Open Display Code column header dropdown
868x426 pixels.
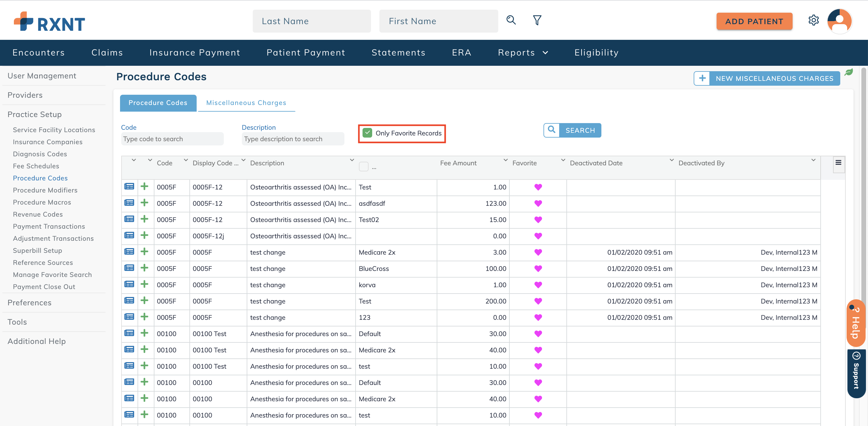point(243,160)
